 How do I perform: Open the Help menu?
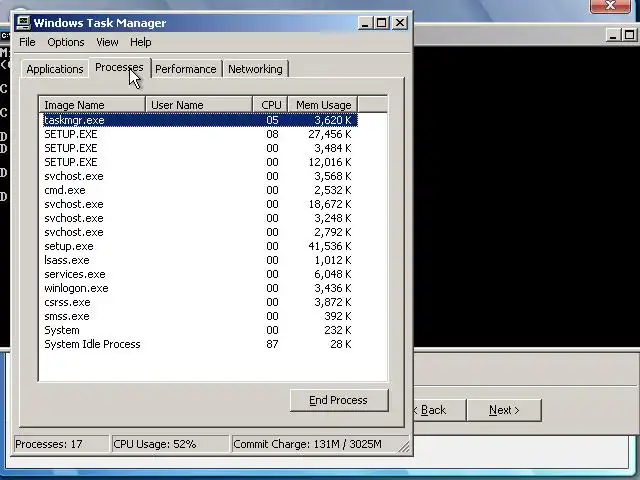[140, 42]
